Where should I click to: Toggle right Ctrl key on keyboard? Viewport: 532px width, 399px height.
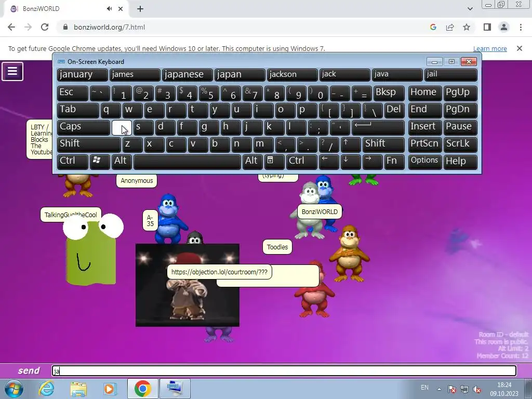[x=302, y=161]
